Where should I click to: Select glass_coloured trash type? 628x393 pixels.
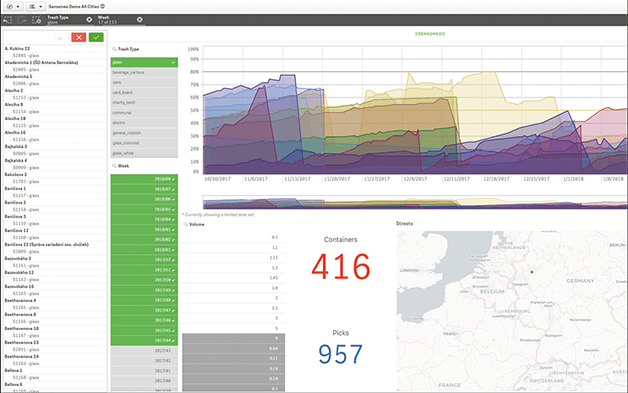coord(144,143)
